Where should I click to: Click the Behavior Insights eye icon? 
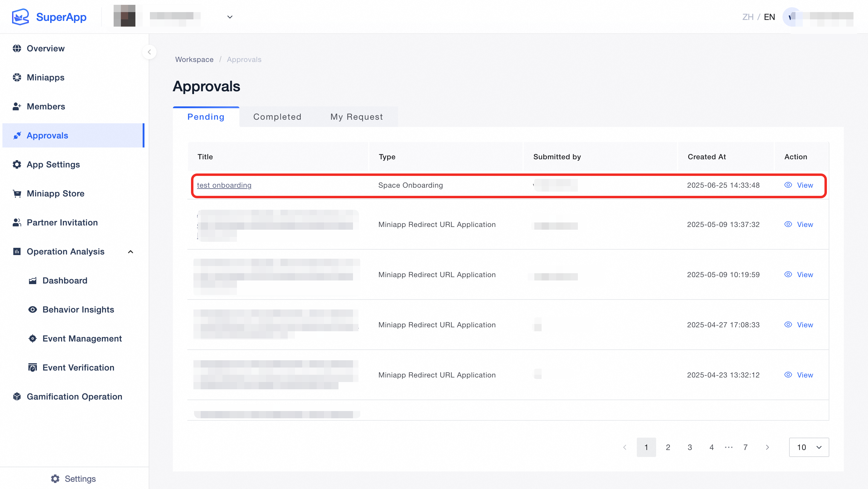coord(33,309)
